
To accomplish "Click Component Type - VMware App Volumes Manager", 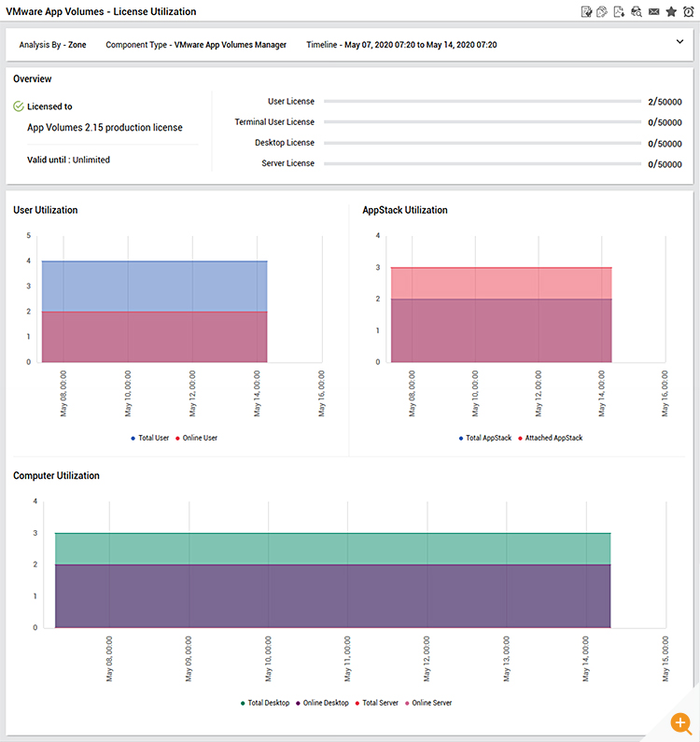I will (196, 45).
